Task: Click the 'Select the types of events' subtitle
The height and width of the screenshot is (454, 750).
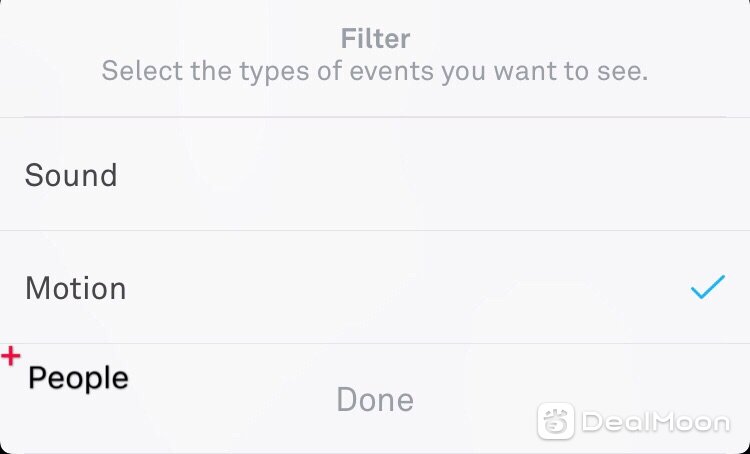Action: pos(375,71)
